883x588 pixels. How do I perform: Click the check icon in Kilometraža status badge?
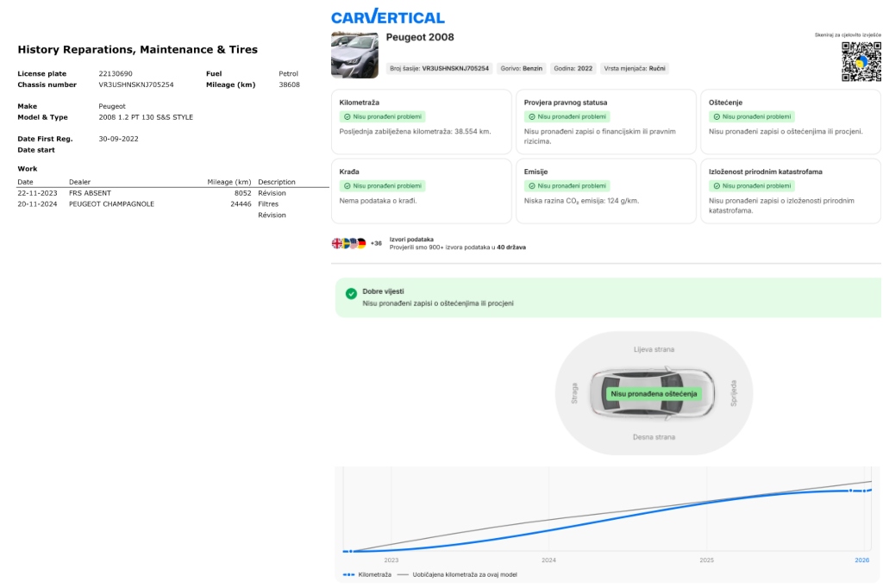[x=347, y=116]
